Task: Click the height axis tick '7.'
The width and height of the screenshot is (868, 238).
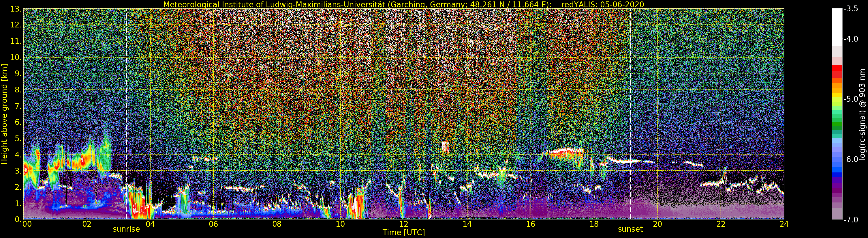Action: pyautogui.click(x=18, y=106)
